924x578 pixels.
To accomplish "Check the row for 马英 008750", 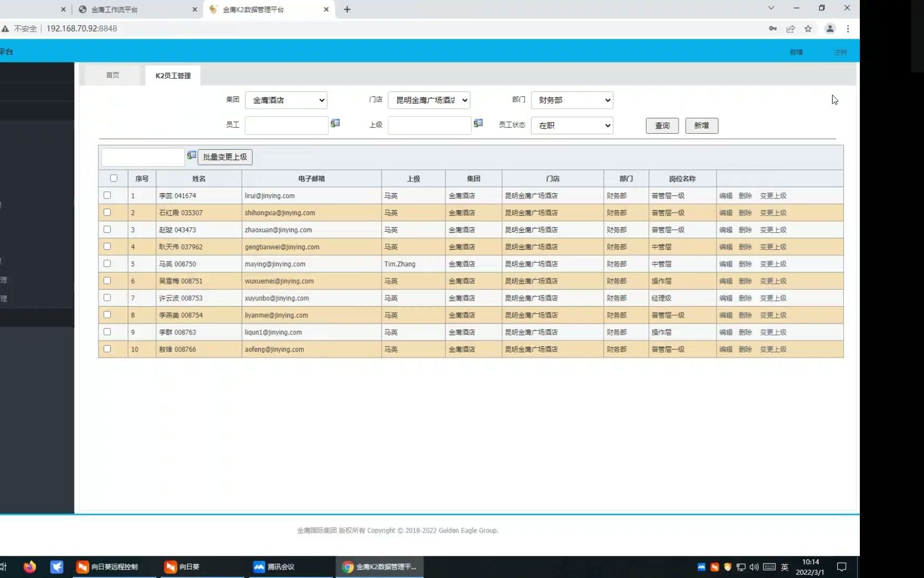I will click(107, 264).
